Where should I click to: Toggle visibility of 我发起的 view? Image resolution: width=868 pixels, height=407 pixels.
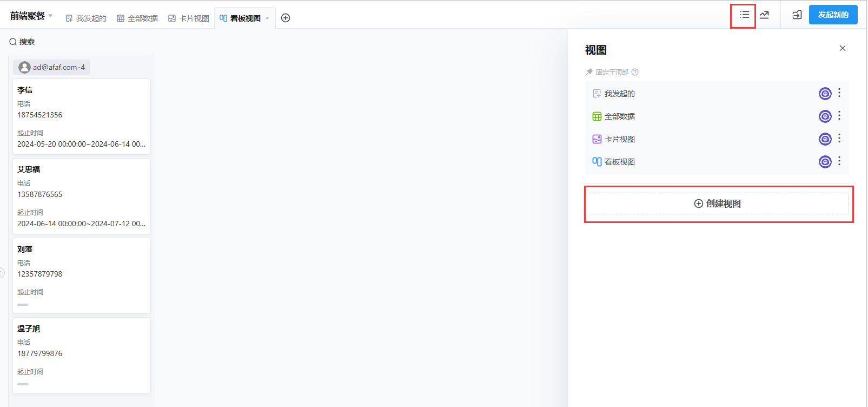pos(825,94)
